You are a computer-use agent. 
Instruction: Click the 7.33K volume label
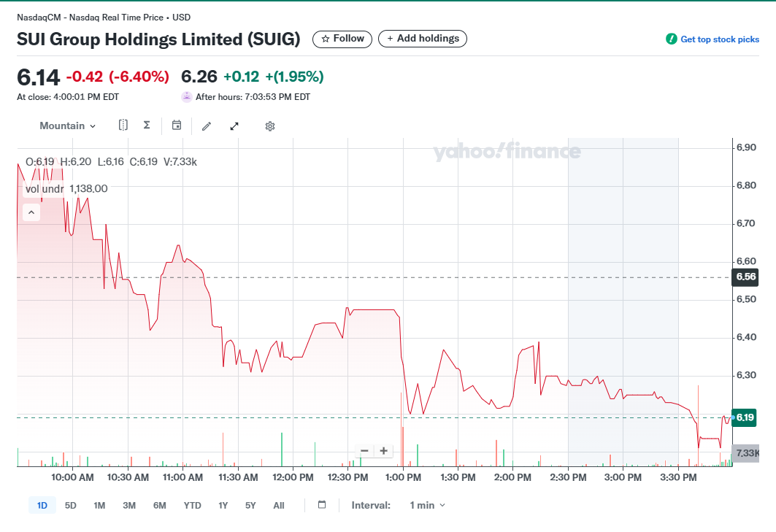[x=747, y=452]
